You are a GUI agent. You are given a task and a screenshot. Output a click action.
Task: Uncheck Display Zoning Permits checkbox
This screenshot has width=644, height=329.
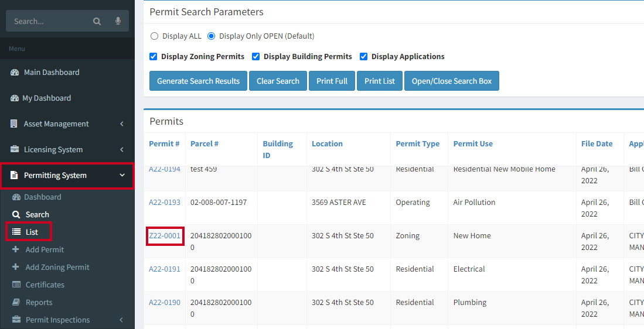click(153, 57)
